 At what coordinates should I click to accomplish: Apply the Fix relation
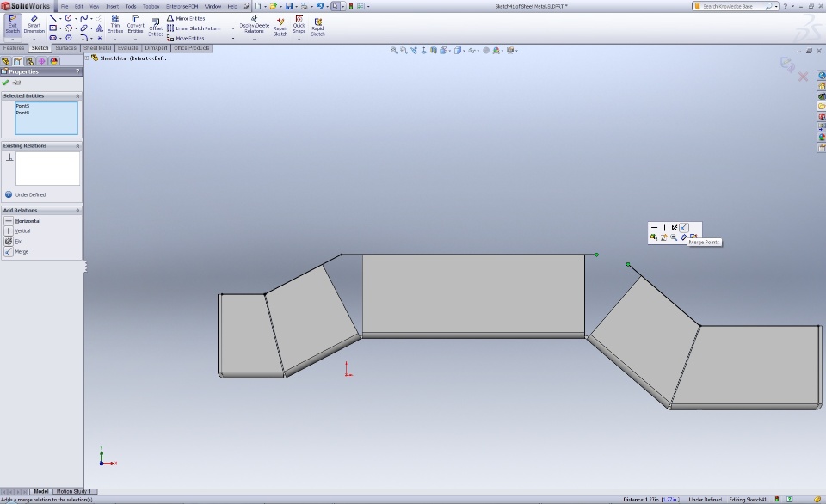pyautogui.click(x=13, y=241)
